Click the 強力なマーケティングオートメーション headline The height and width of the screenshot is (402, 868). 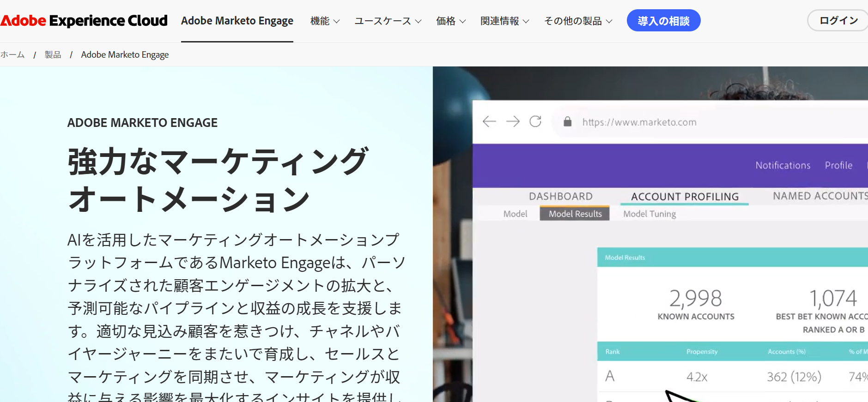pos(218,180)
